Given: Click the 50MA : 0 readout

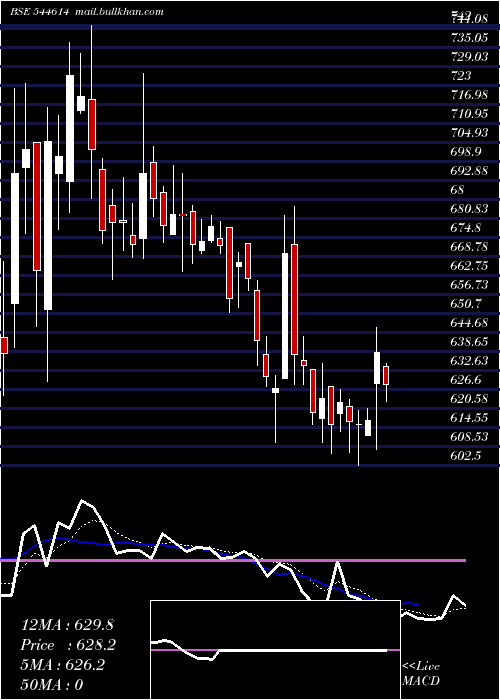Looking at the screenshot, I should (52, 685).
